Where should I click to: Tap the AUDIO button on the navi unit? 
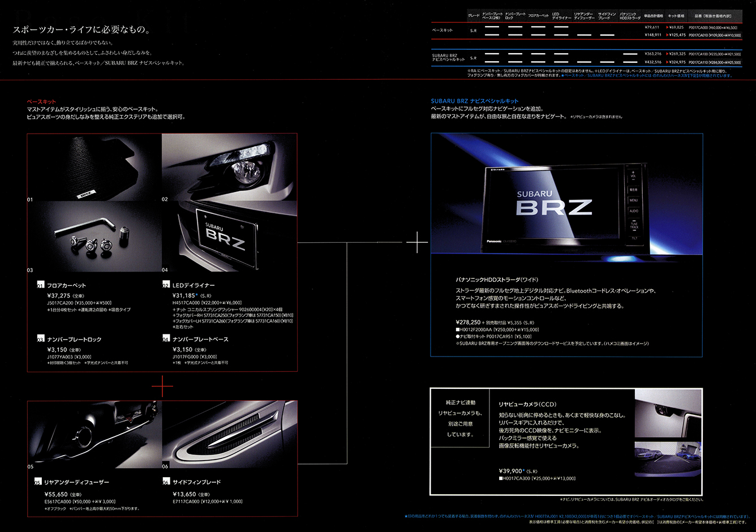click(633, 211)
